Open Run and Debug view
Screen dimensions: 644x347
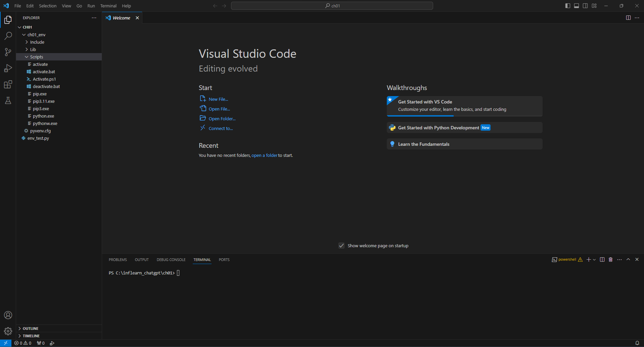(x=8, y=68)
